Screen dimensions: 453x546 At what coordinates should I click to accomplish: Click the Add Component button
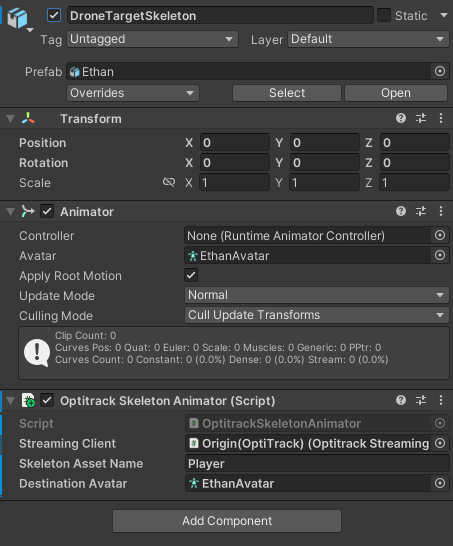[227, 521]
